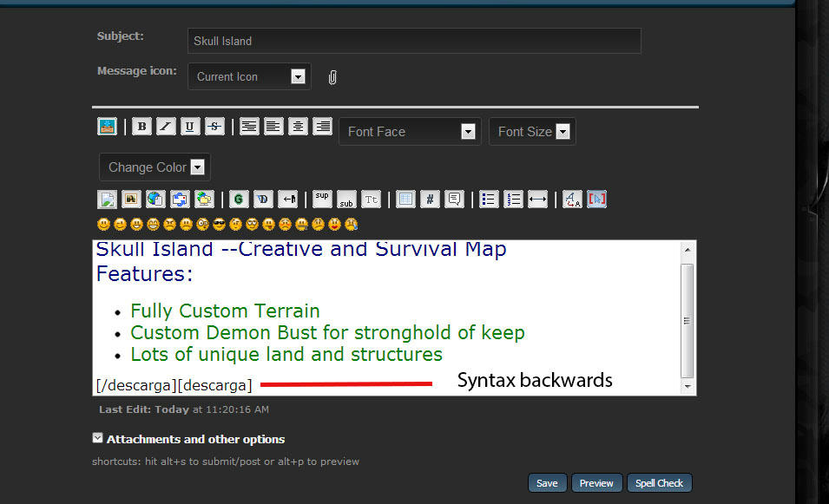Insert FTP link with globe-folder icon
Viewport: 829px width, 504px height.
(204, 200)
